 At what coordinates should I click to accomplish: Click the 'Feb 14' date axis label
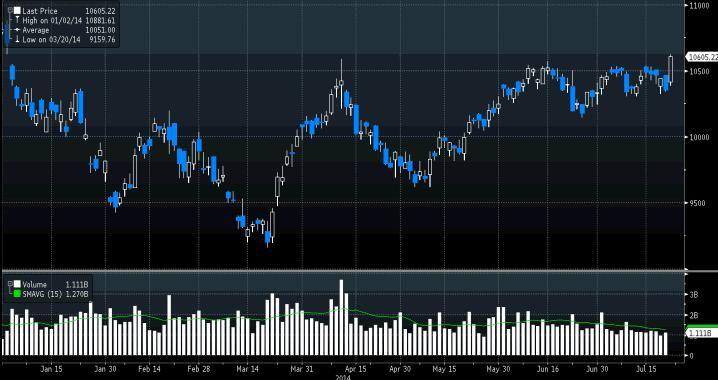click(150, 369)
